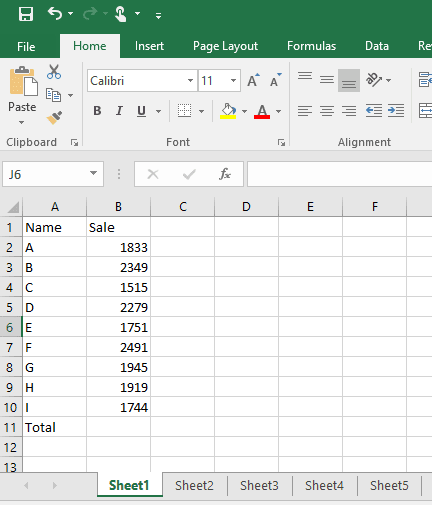
Task: Open Fill Color palette arrow
Action: click(245, 111)
